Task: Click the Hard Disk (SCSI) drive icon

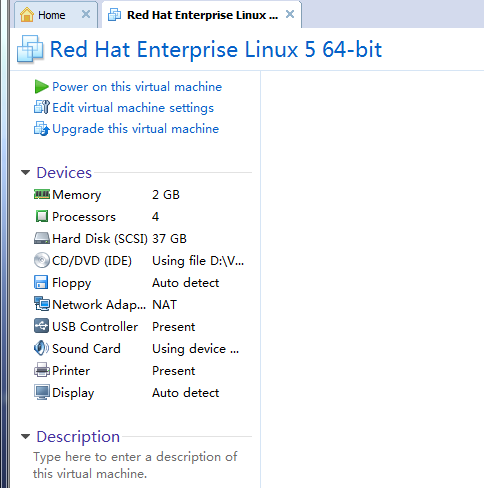Action: 42,239
